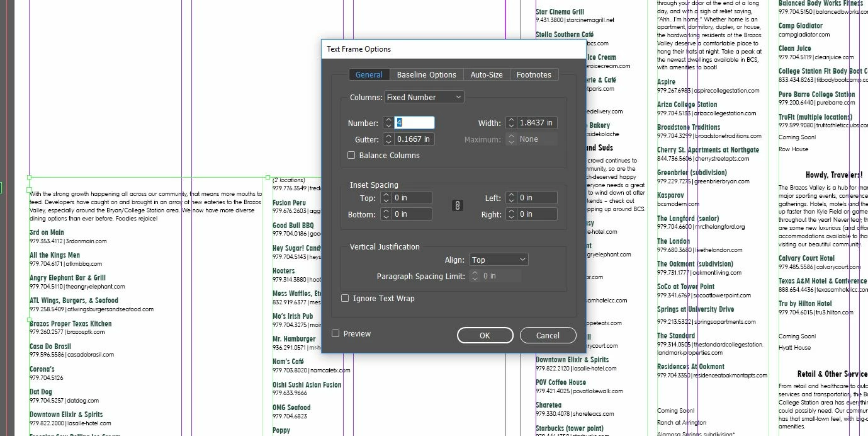Click 'Ariza College Station' heading

[x=687, y=105]
